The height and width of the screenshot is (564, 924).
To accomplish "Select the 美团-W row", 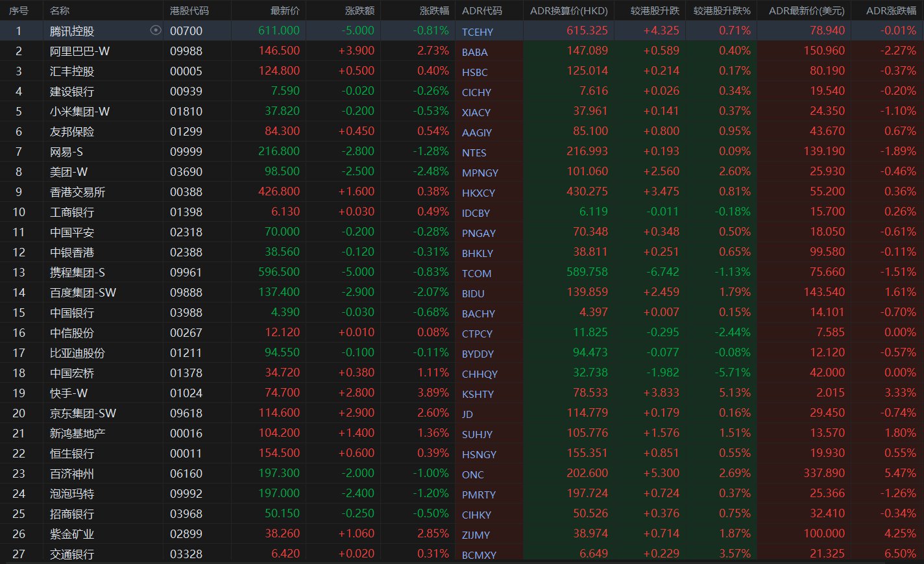I will point(69,172).
